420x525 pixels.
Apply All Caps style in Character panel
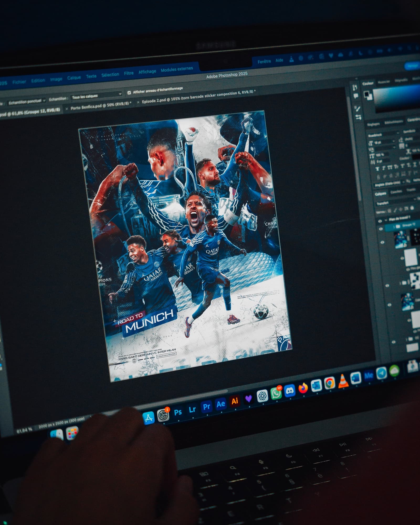click(391, 167)
